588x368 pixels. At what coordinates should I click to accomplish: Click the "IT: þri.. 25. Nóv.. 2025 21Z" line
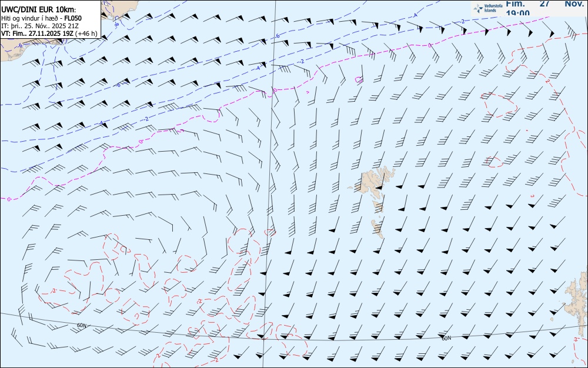click(x=40, y=25)
